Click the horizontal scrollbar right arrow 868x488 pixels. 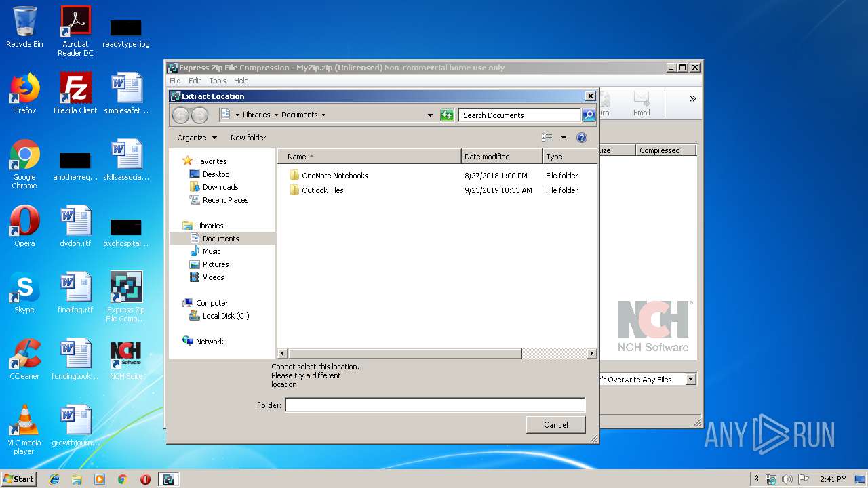pyautogui.click(x=592, y=354)
